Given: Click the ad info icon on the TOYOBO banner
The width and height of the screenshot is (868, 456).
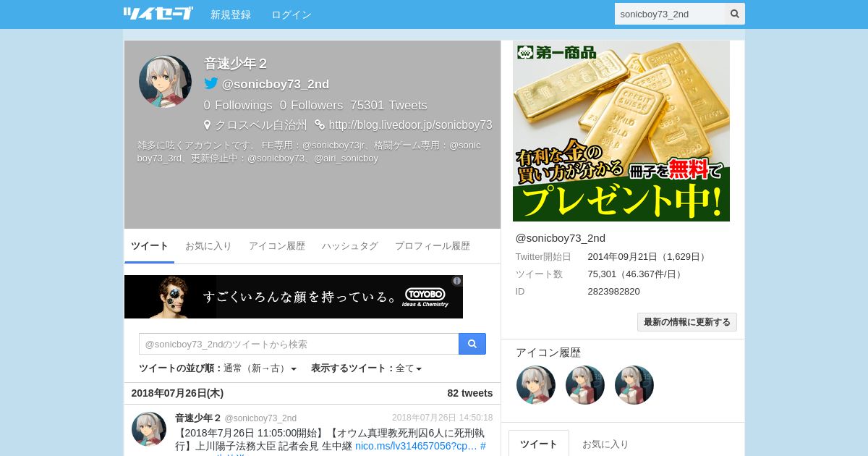Looking at the screenshot, I should (x=457, y=281).
